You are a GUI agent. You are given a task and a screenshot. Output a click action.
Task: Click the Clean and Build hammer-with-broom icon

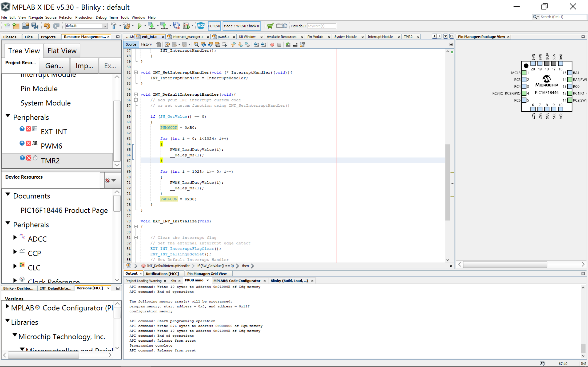pos(126,26)
